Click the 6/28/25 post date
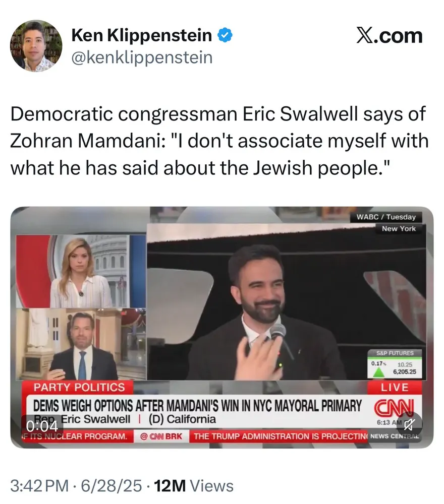This screenshot has width=444, height=504. (111, 485)
